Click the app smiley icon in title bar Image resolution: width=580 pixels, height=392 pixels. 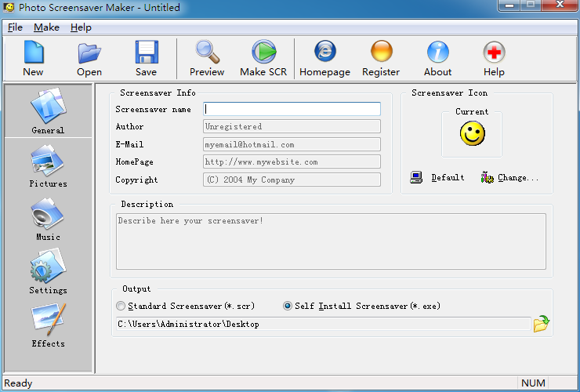pos(9,7)
